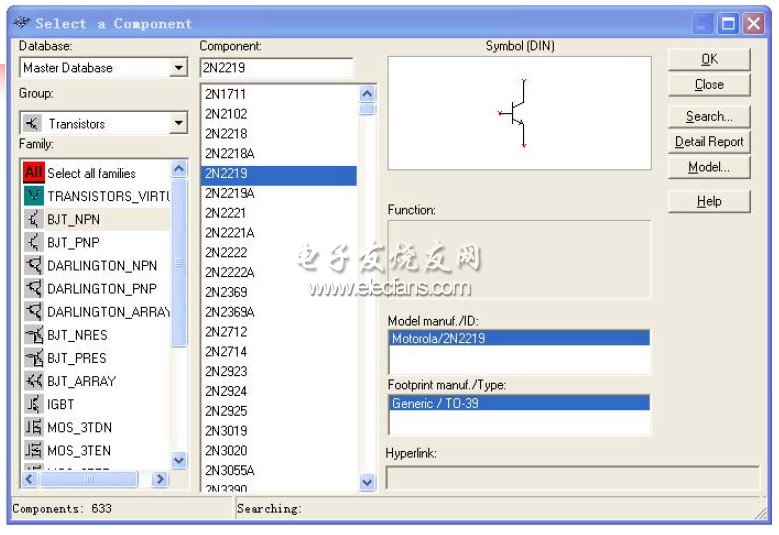Expand the Group Transistors dropdown
This screenshot has width=779, height=535.
[x=179, y=123]
